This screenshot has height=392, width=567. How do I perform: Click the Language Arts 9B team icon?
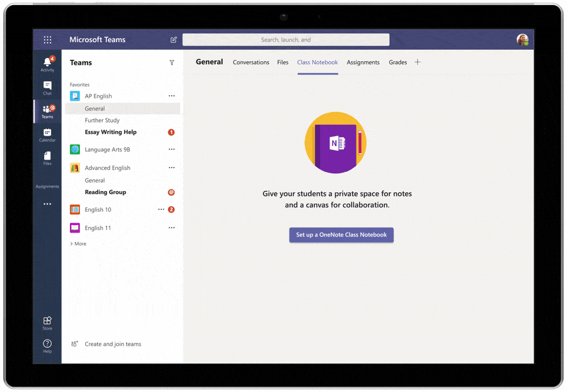click(75, 149)
